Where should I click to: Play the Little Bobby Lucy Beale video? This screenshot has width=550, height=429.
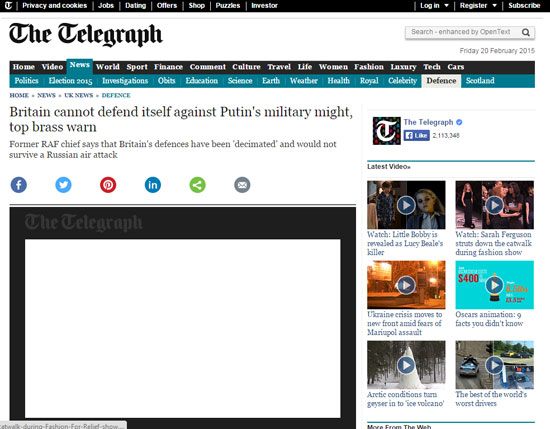tap(406, 205)
